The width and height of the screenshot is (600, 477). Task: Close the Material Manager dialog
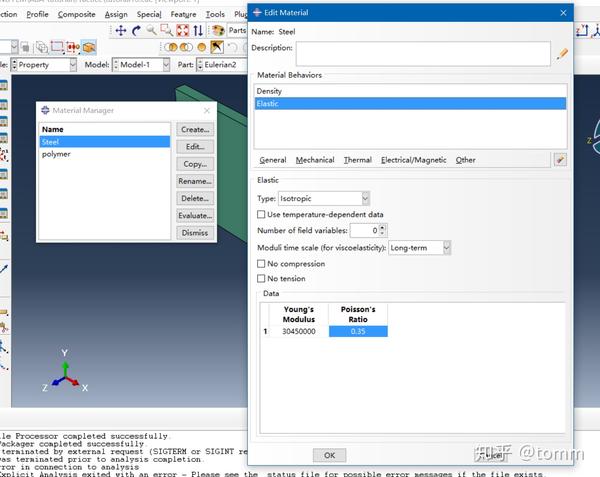(207, 111)
